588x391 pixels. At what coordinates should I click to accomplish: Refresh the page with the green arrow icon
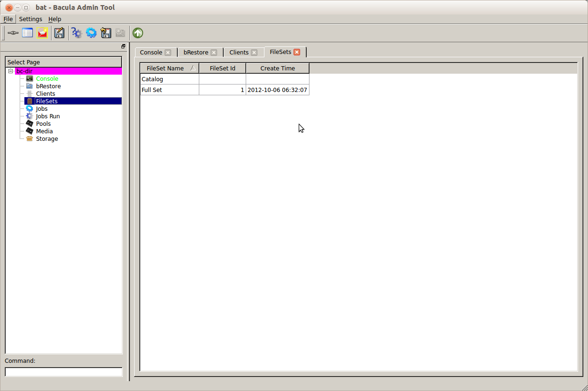coord(137,33)
